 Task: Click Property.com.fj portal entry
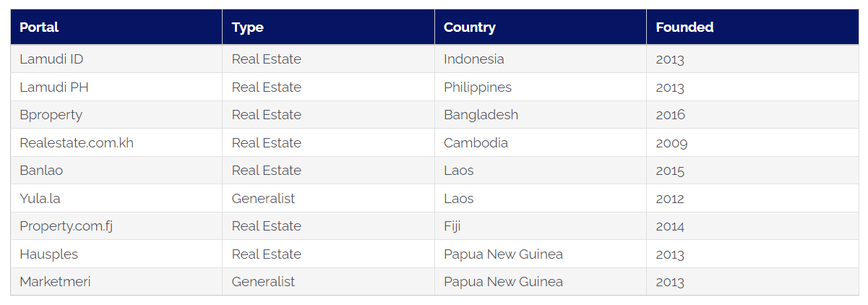point(66,226)
